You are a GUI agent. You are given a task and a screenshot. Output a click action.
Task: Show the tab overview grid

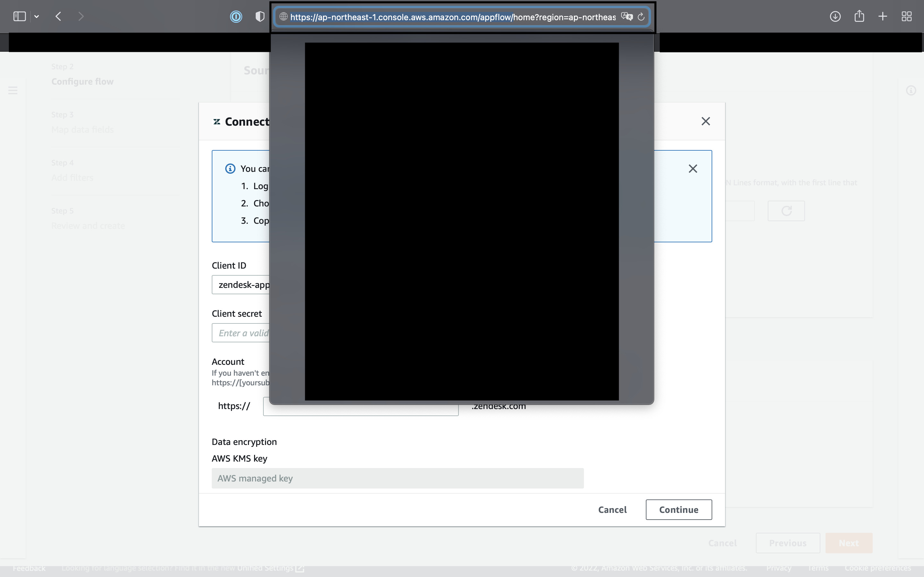(x=906, y=16)
